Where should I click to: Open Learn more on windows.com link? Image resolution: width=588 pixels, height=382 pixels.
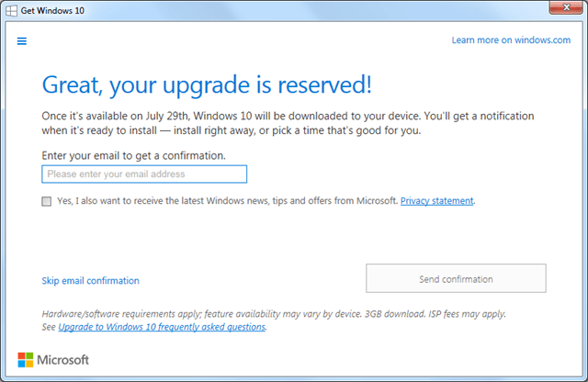[x=511, y=40]
